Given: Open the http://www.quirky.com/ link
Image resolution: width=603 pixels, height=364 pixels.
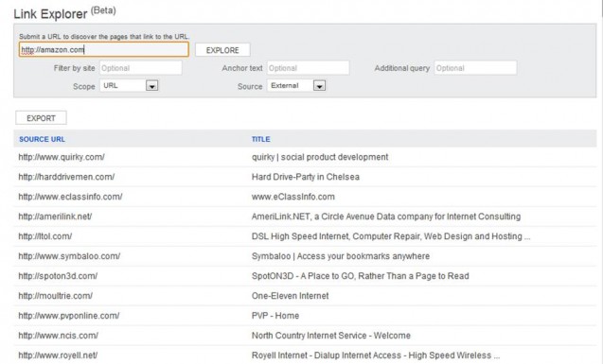Looking at the screenshot, I should pos(62,157).
